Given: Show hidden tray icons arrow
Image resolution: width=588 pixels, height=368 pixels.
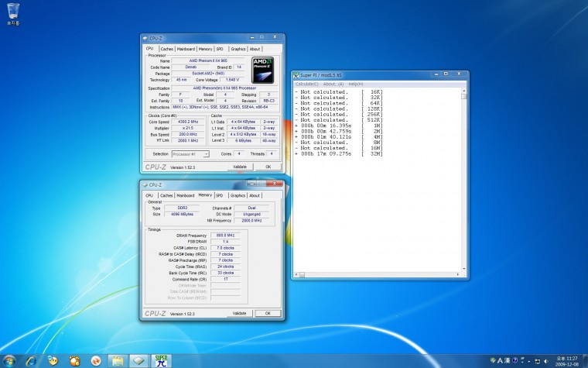Looking at the screenshot, I should coord(528,361).
